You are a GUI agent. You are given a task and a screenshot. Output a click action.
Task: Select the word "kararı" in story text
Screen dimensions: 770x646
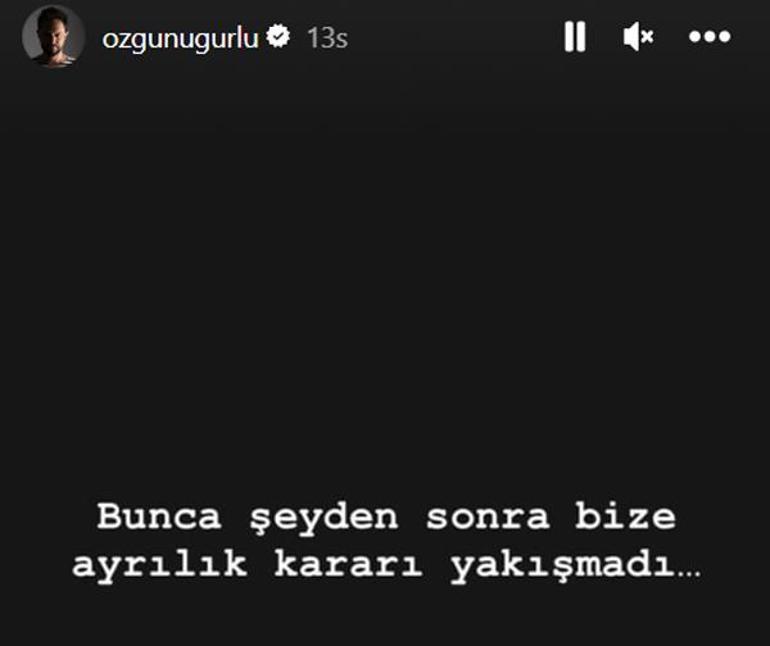tap(348, 564)
